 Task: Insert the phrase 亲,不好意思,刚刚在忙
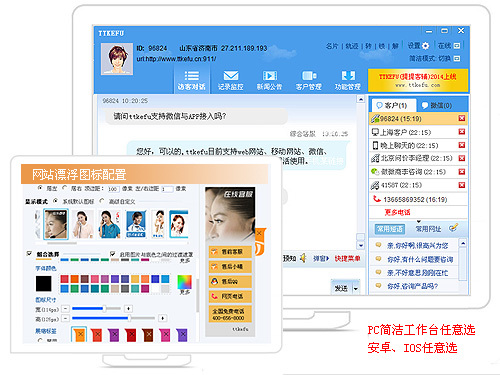pyautogui.click(x=417, y=273)
